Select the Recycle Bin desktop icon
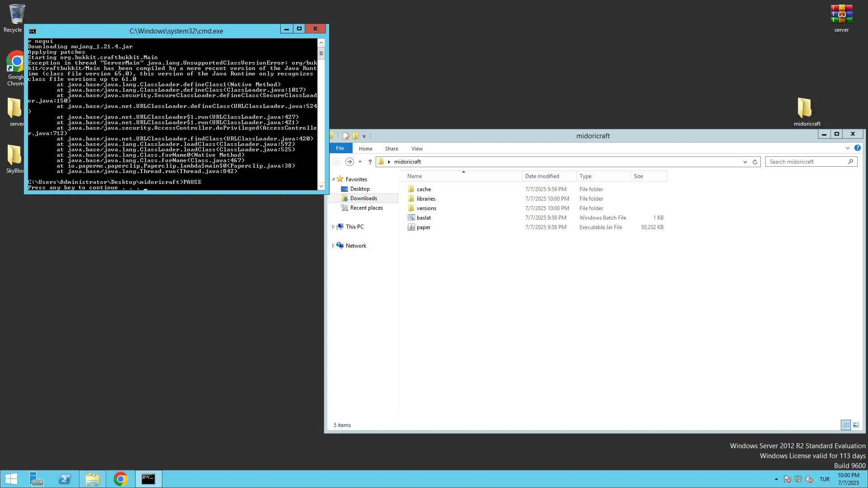The height and width of the screenshot is (488, 868). coord(16,18)
